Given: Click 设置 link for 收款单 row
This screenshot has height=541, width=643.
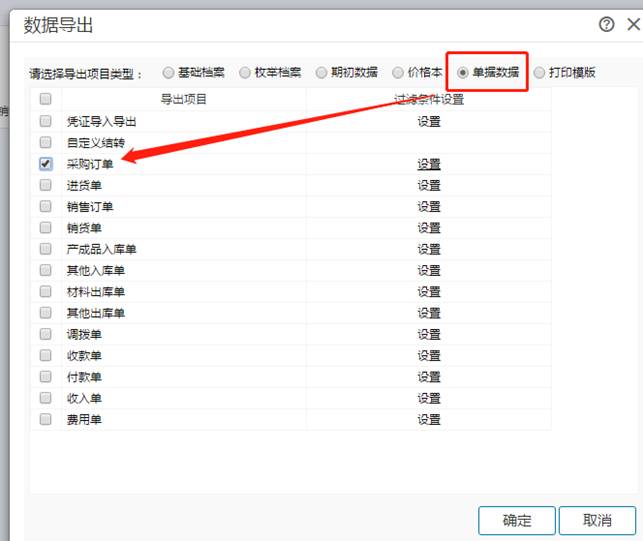Looking at the screenshot, I should [x=429, y=356].
